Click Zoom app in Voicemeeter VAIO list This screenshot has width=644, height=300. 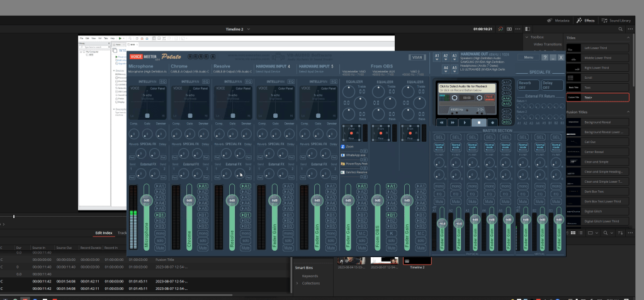(x=350, y=146)
